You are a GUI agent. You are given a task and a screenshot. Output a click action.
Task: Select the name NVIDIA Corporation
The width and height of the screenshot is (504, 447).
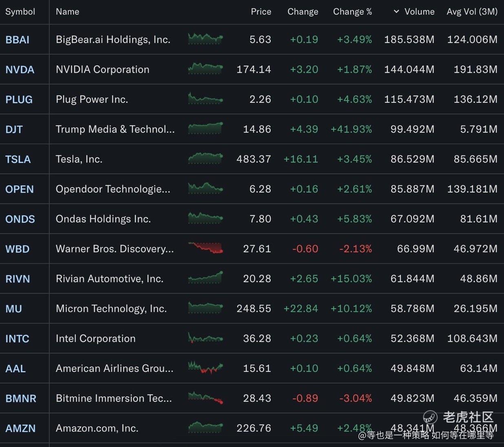pyautogui.click(x=103, y=69)
